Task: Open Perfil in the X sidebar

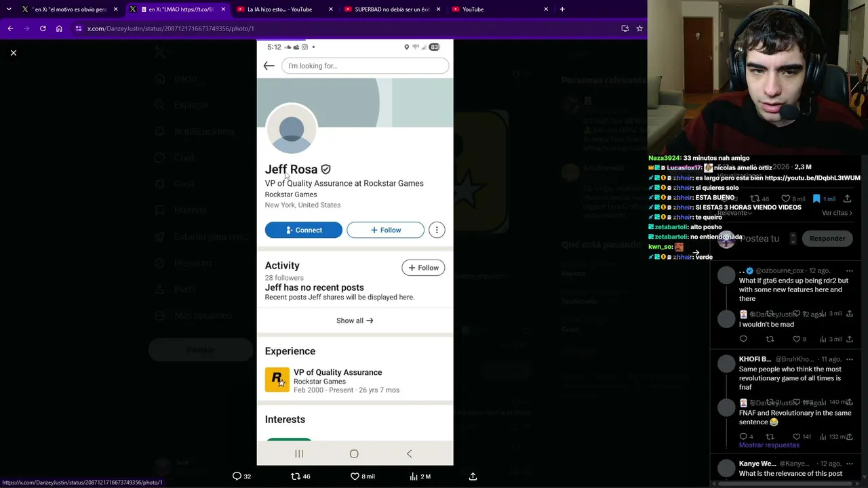Action: click(176, 289)
